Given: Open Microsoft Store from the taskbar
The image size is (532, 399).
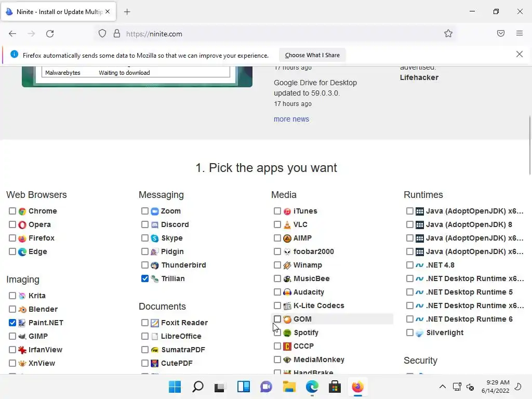Looking at the screenshot, I should pos(335,387).
